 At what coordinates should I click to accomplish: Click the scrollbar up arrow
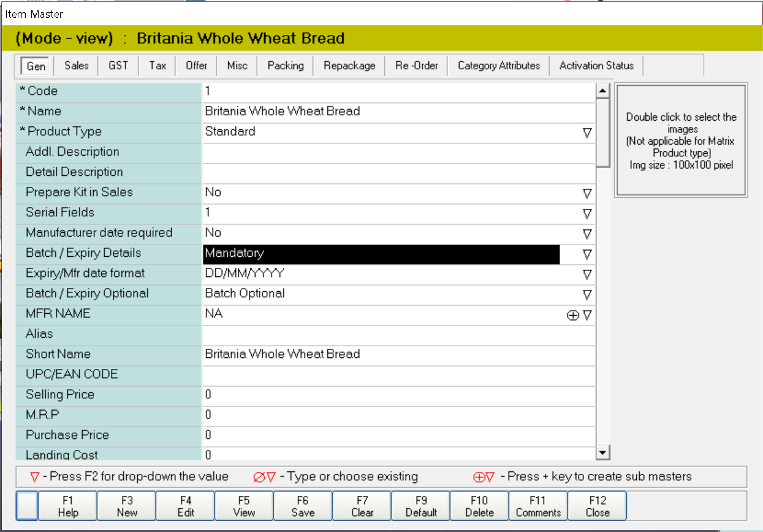(603, 91)
